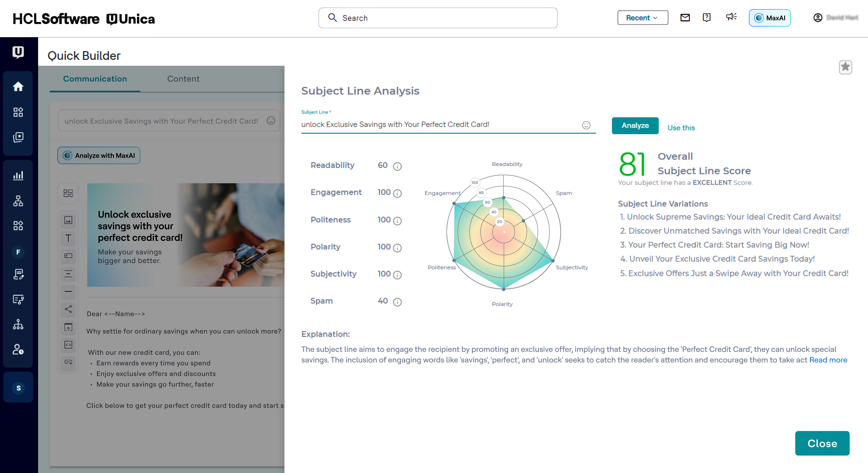Open the Home icon in sidebar
The height and width of the screenshot is (473, 868).
pyautogui.click(x=18, y=86)
